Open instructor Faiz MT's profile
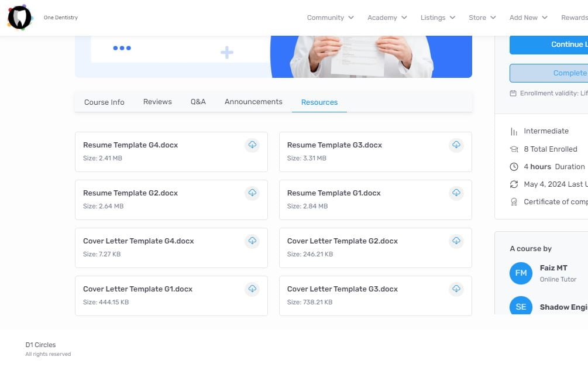The height and width of the screenshot is (367, 588). click(x=553, y=268)
